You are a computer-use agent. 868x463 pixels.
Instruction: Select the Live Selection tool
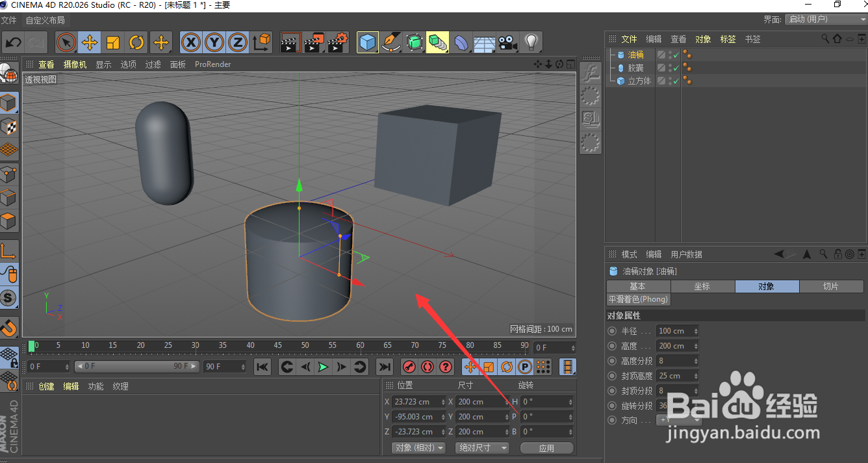(x=66, y=44)
